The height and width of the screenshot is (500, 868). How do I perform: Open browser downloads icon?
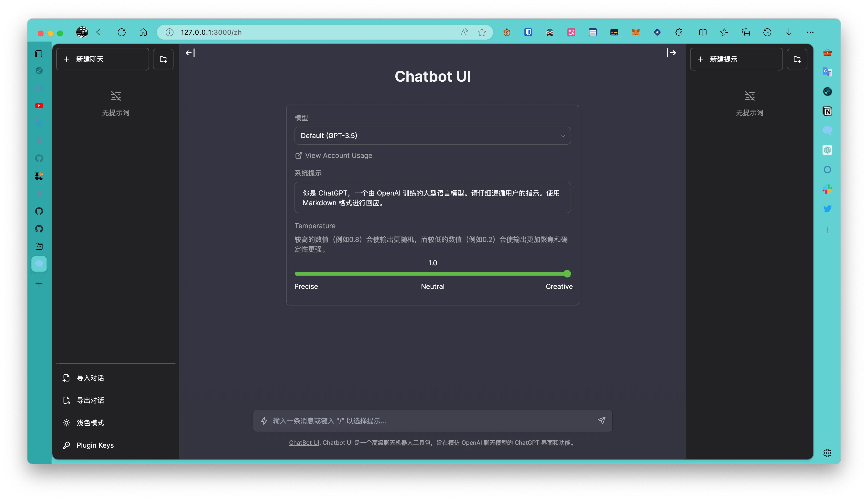pyautogui.click(x=789, y=32)
